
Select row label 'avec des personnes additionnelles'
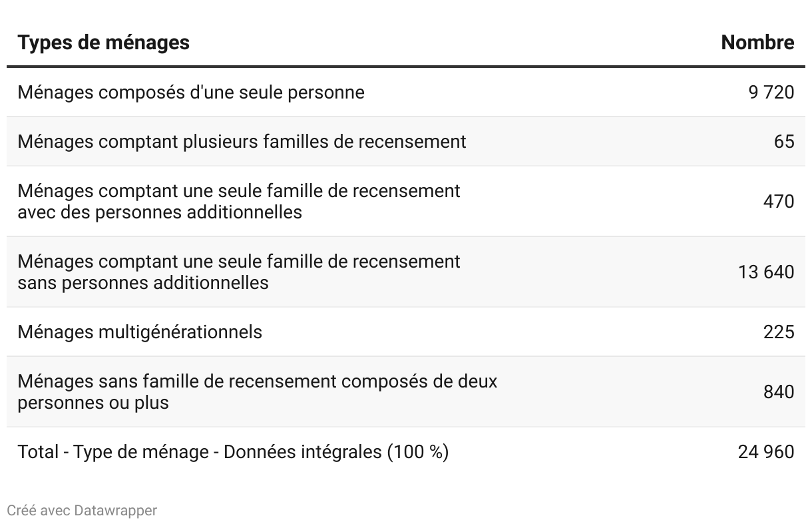point(160,212)
